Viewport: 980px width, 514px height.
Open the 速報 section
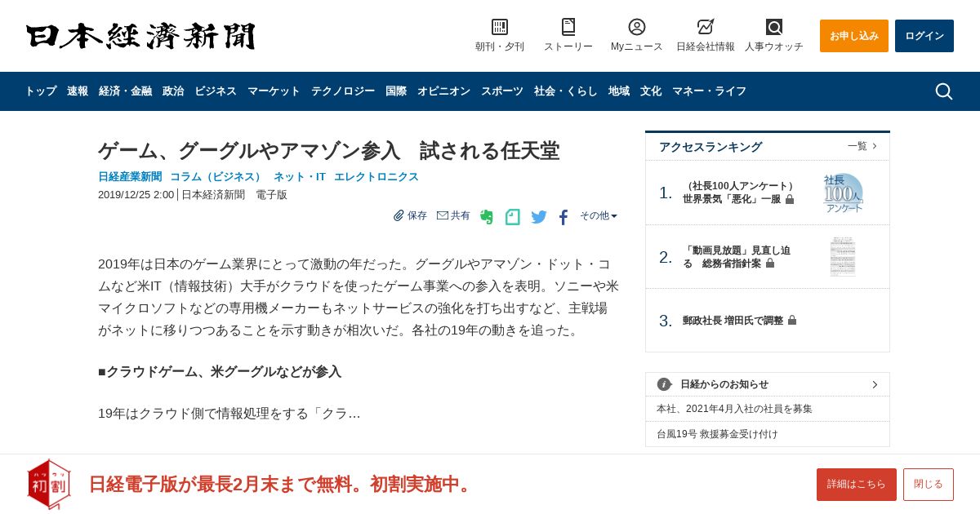tap(78, 91)
